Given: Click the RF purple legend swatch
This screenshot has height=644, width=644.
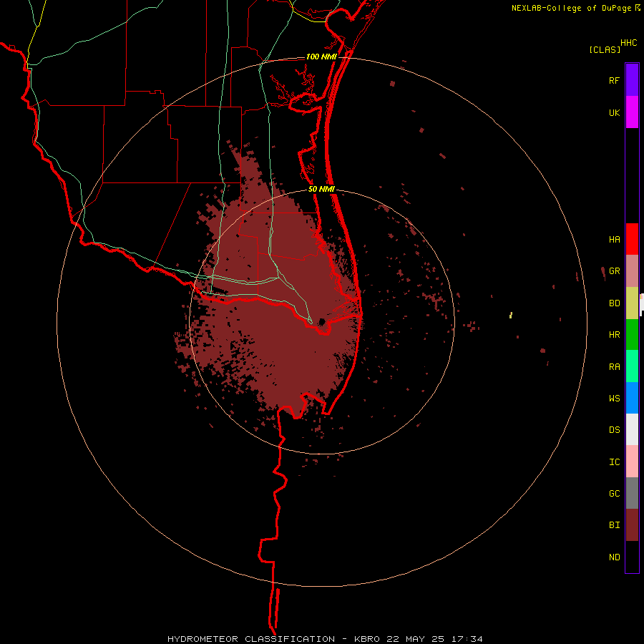Looking at the screenshot, I should tap(632, 80).
